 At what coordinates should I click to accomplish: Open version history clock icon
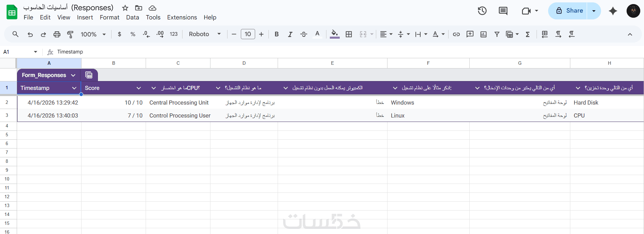pyautogui.click(x=482, y=11)
